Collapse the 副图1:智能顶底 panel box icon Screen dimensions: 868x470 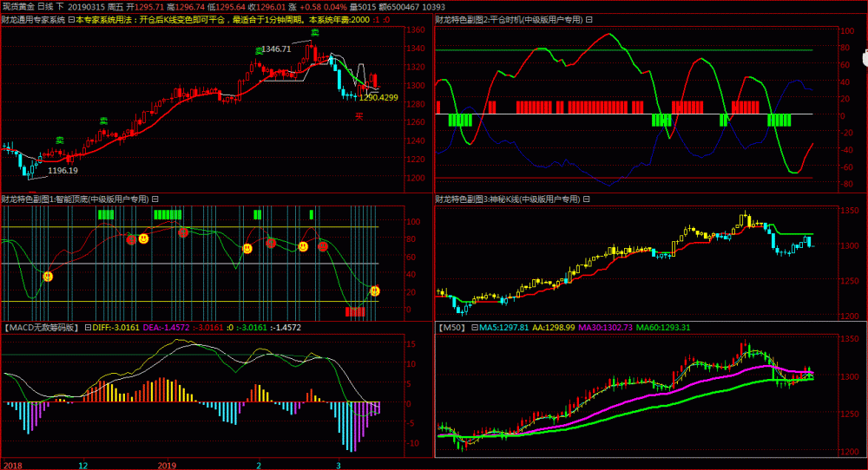[x=155, y=199]
